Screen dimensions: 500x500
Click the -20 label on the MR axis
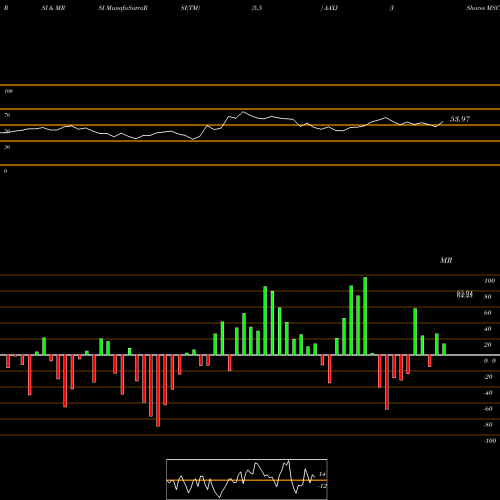tap(488, 377)
